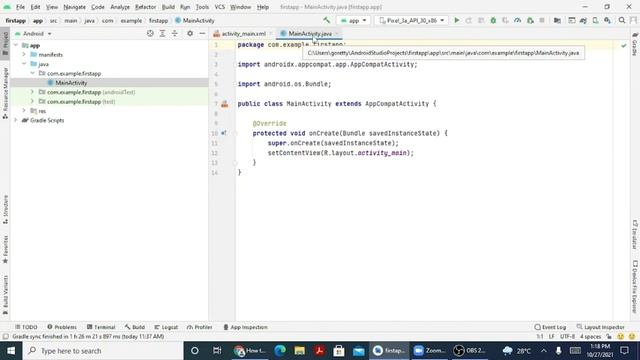The image size is (640, 360).
Task: Click the Apply Code Changes icon
Action: [481, 20]
